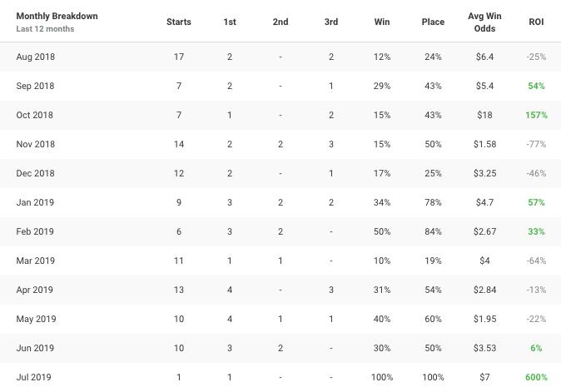Click the 1st column header
561x392 pixels.
[230, 22]
